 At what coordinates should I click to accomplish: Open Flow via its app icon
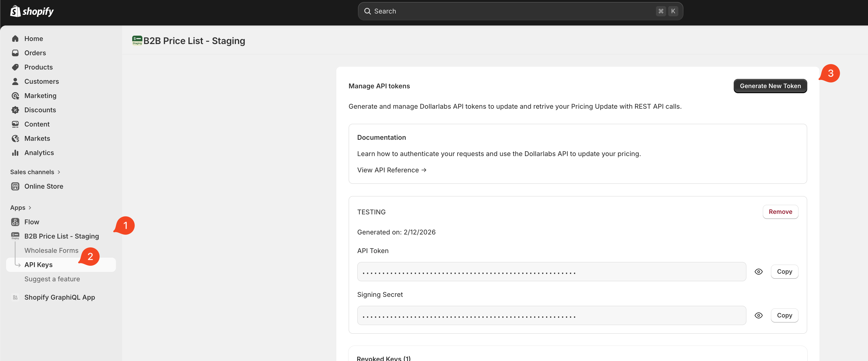[x=15, y=222]
